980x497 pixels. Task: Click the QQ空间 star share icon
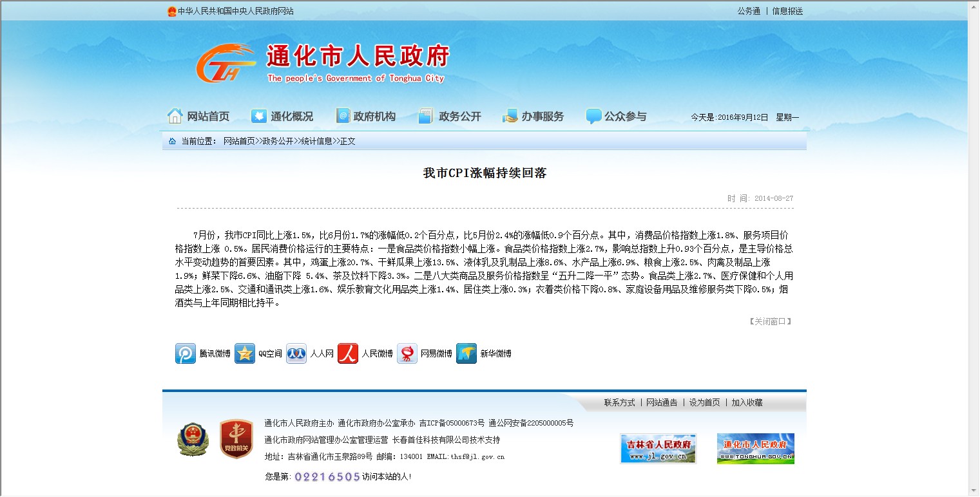pyautogui.click(x=245, y=353)
